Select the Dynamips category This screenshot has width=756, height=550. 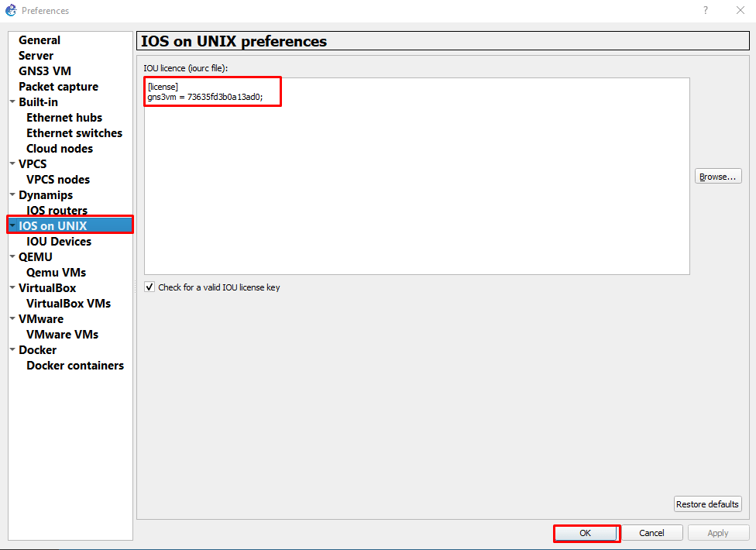coord(46,195)
